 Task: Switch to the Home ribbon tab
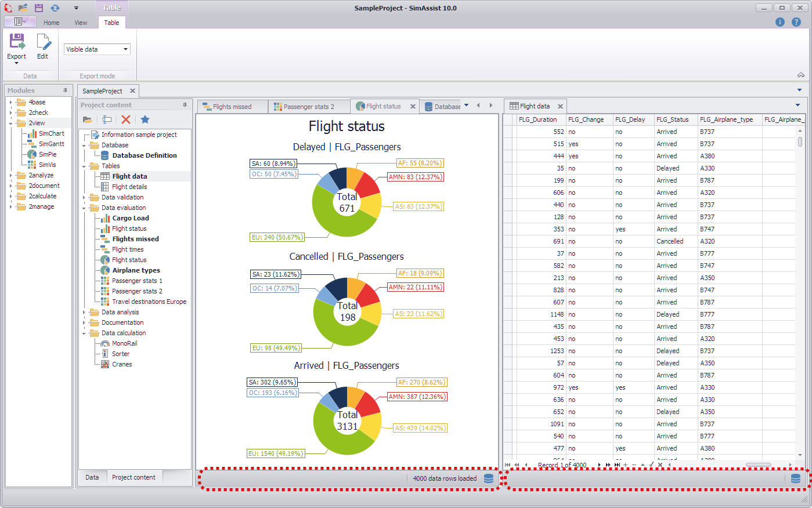pos(51,23)
